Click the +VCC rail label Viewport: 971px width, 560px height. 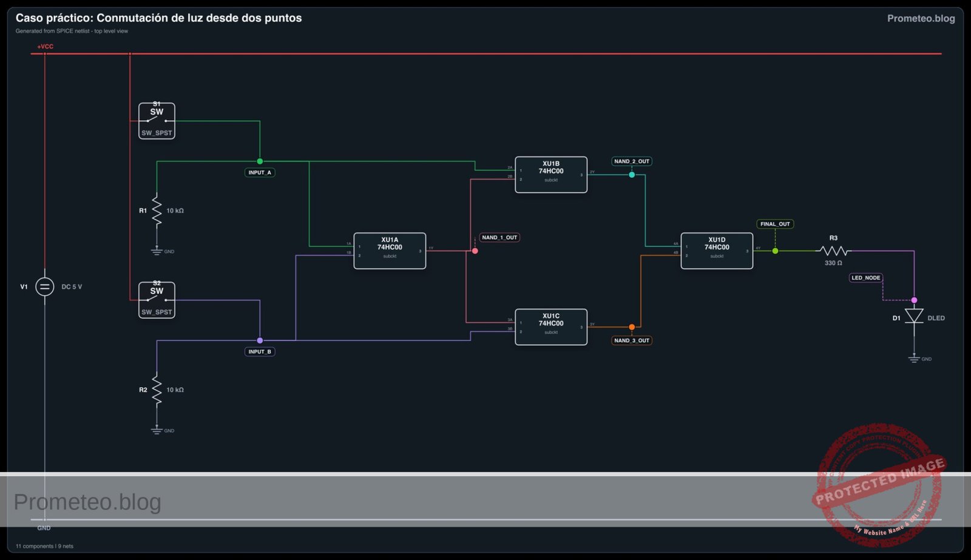[x=45, y=46]
